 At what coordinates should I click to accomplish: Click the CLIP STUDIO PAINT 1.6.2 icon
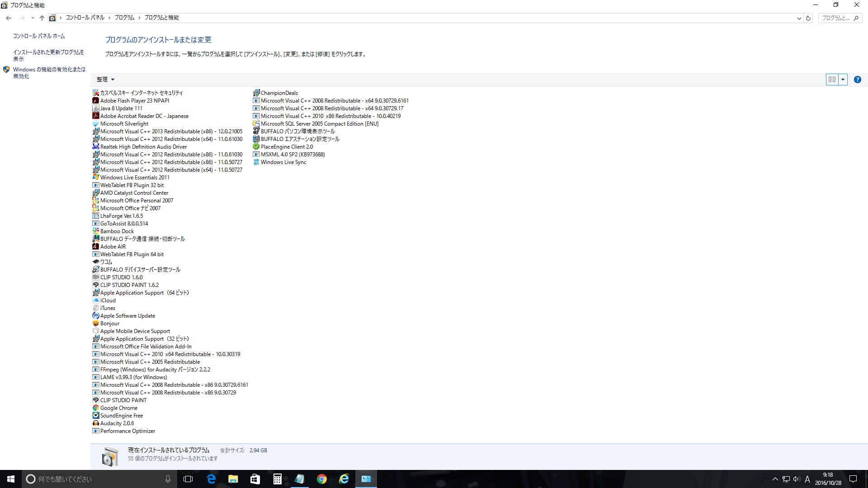pyautogui.click(x=96, y=285)
